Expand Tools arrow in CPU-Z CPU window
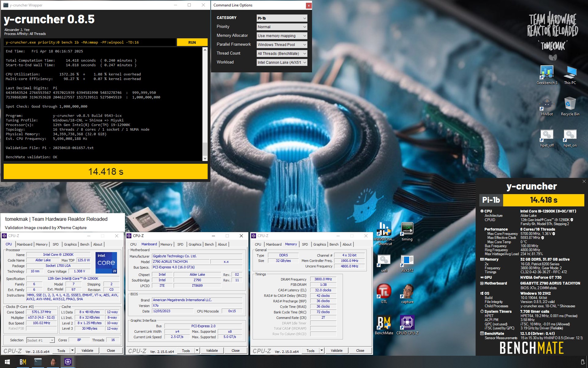Viewport: 588px width, 368px height. [73, 351]
